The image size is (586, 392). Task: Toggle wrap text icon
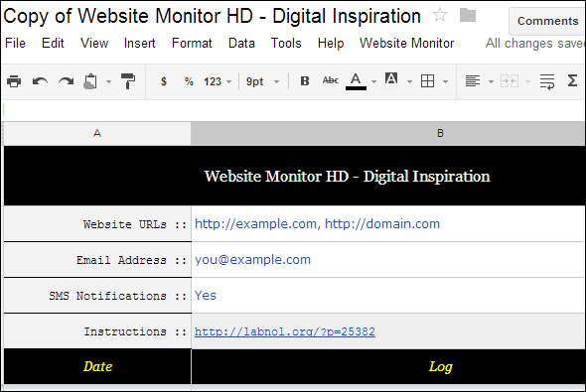547,81
